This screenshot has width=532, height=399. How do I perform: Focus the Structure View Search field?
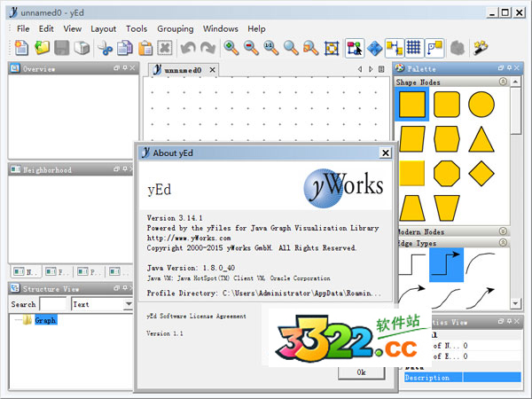(x=53, y=304)
